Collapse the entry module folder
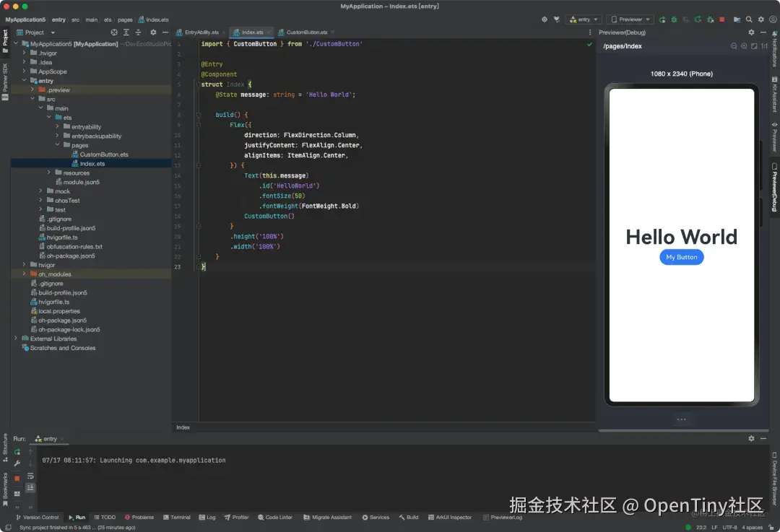780x532 pixels. click(24, 81)
